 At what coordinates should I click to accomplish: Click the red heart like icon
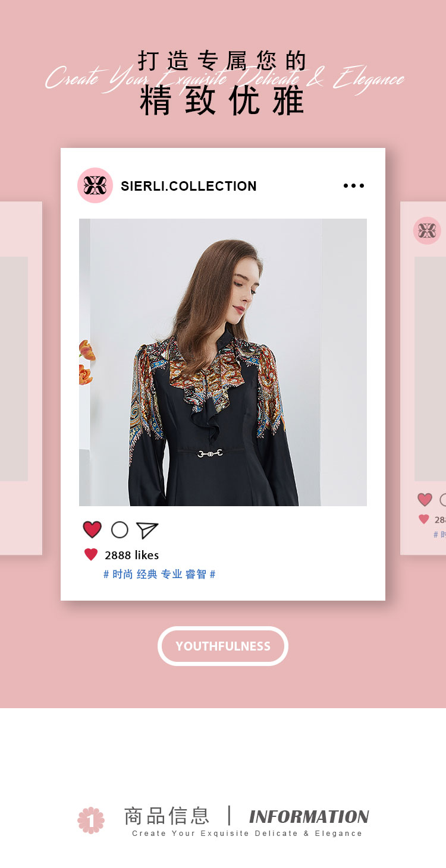[92, 529]
